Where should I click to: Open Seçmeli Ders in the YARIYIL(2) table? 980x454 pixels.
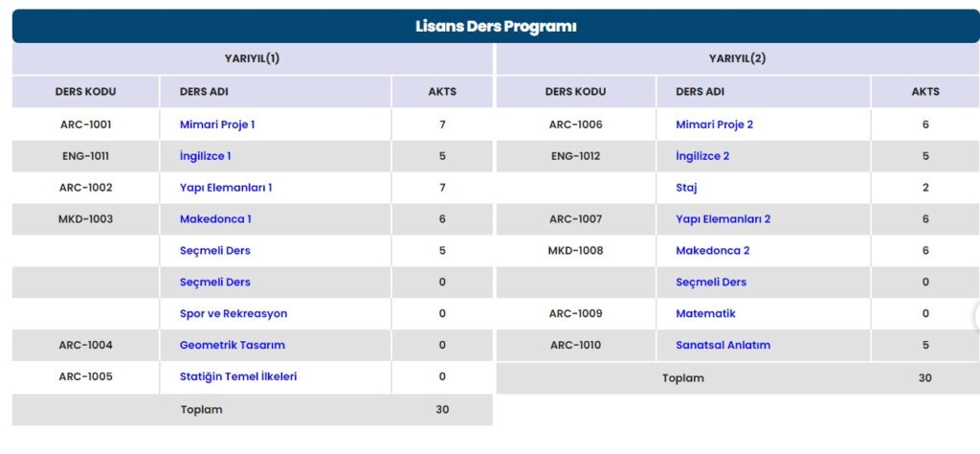pos(711,283)
